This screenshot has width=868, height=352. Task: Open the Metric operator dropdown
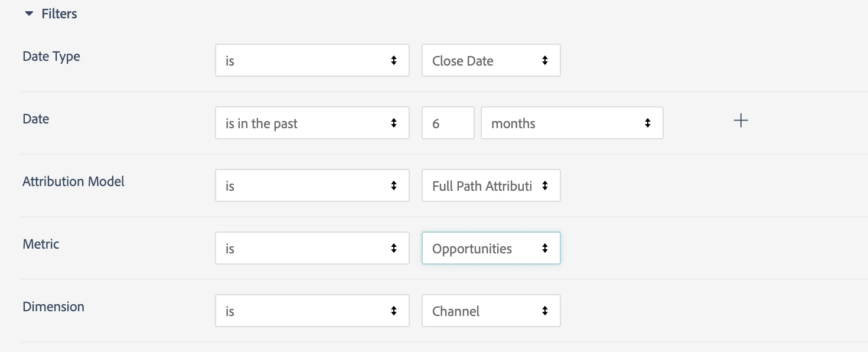pos(312,248)
